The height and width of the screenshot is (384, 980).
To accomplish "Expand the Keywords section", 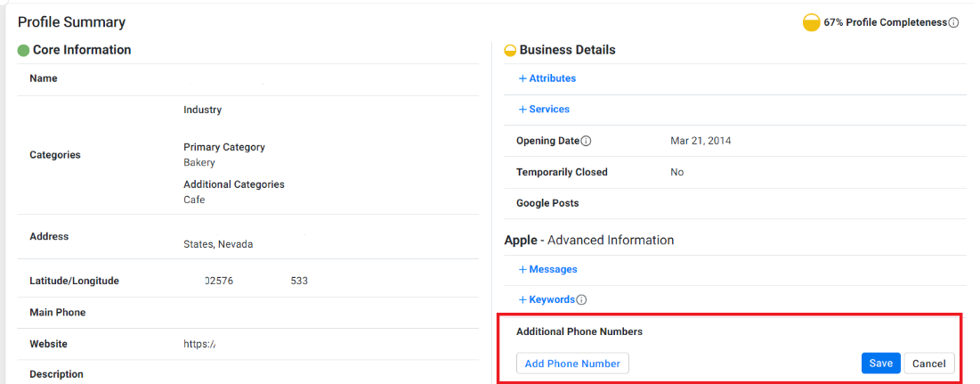I will point(547,300).
